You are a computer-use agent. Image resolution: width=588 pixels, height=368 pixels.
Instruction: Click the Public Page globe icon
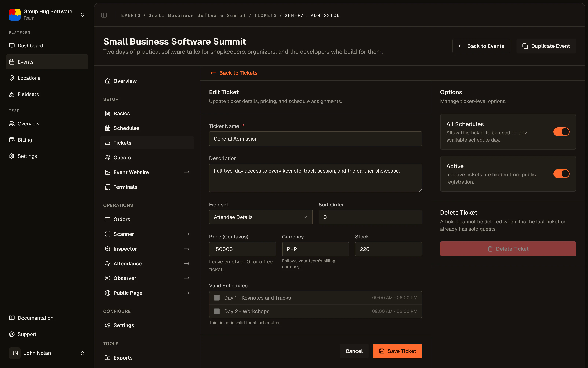108,293
